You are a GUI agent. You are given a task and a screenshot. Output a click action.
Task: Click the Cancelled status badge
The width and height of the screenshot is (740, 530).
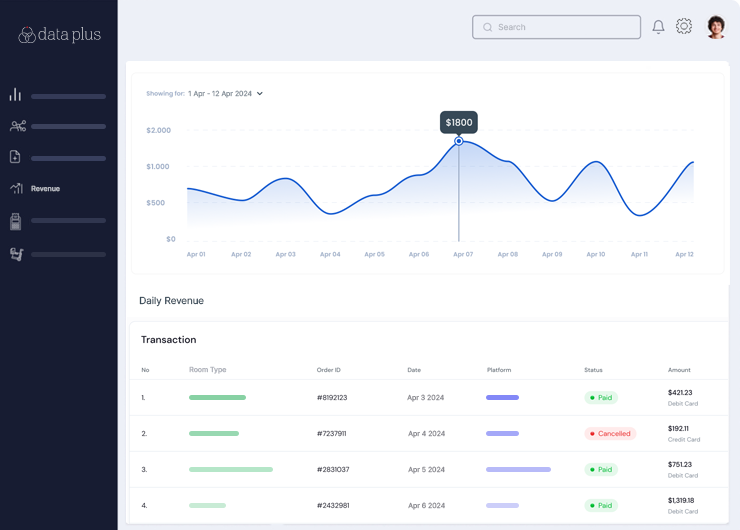pos(610,434)
